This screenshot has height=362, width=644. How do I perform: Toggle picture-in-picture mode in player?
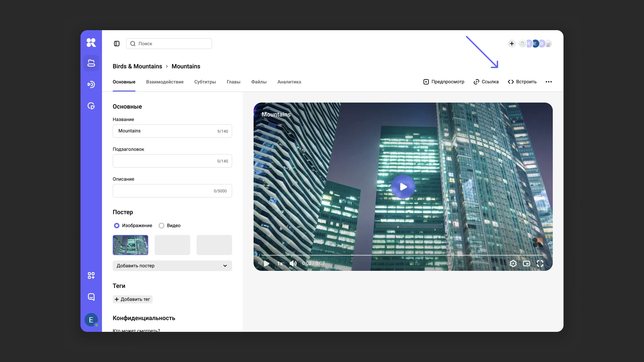[x=527, y=263]
